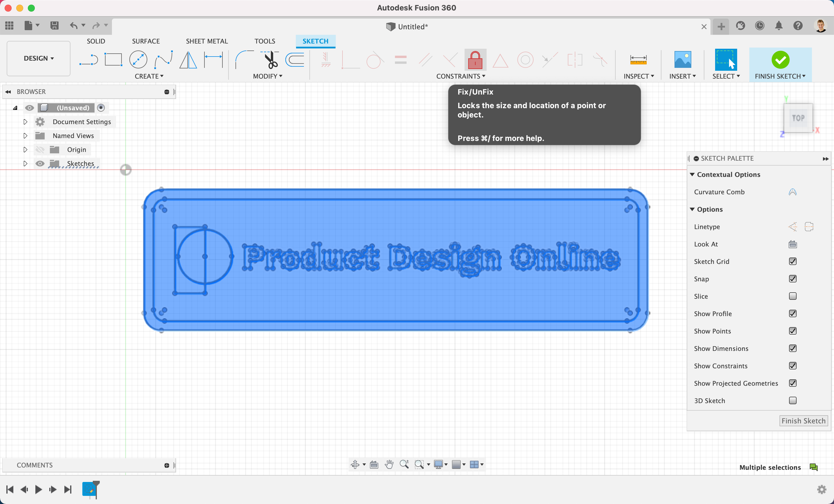Select the Line sketch tool
The image size is (834, 504).
pyautogui.click(x=88, y=60)
